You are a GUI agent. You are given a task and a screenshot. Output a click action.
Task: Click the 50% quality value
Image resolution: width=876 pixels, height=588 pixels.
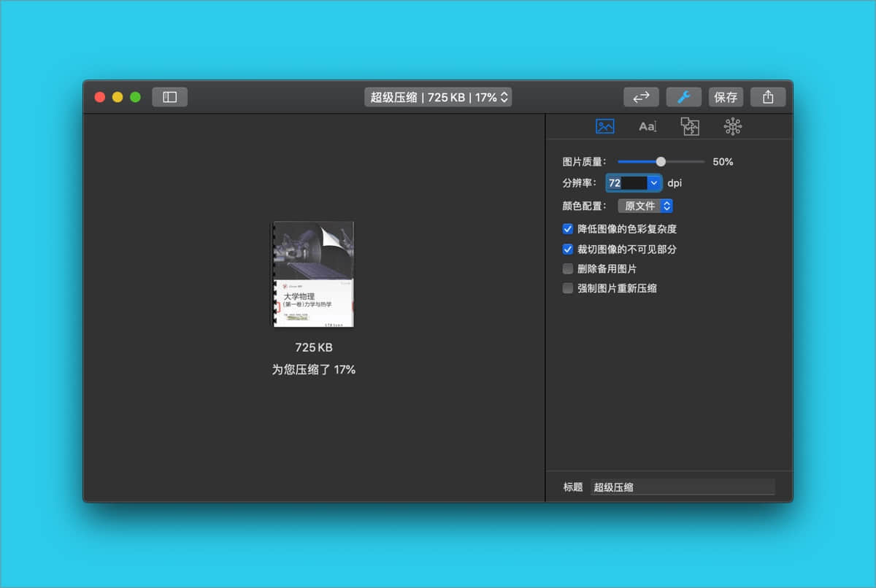point(723,162)
